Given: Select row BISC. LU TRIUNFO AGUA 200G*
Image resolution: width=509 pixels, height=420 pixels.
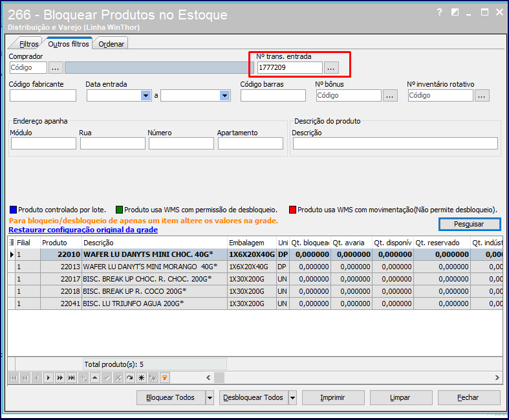Looking at the screenshot, I should (x=255, y=304).
